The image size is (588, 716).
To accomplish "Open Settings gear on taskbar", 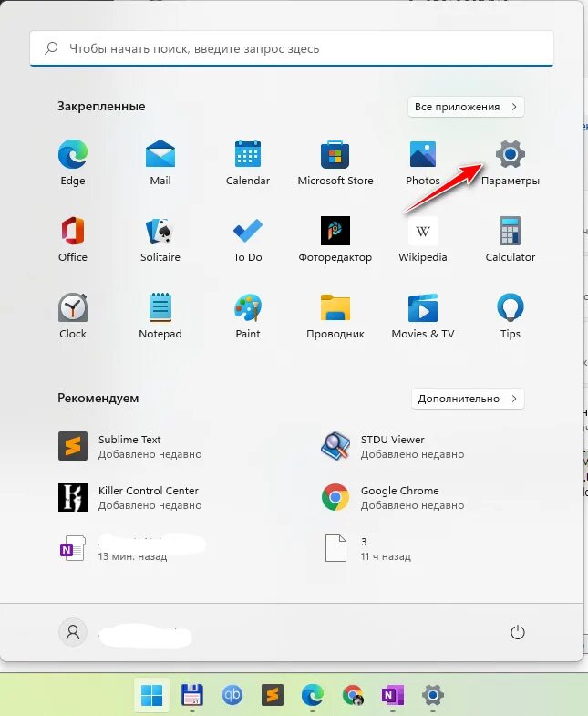I will [433, 695].
